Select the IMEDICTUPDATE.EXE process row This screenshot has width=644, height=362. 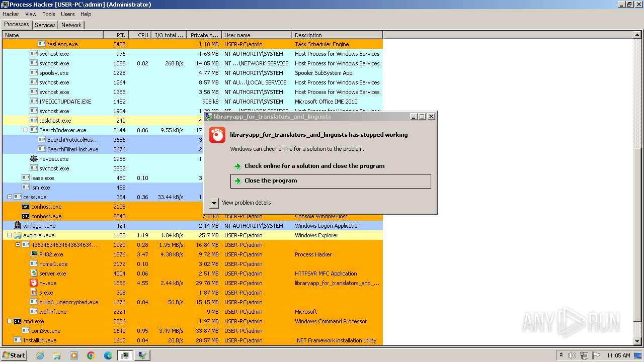[193, 102]
